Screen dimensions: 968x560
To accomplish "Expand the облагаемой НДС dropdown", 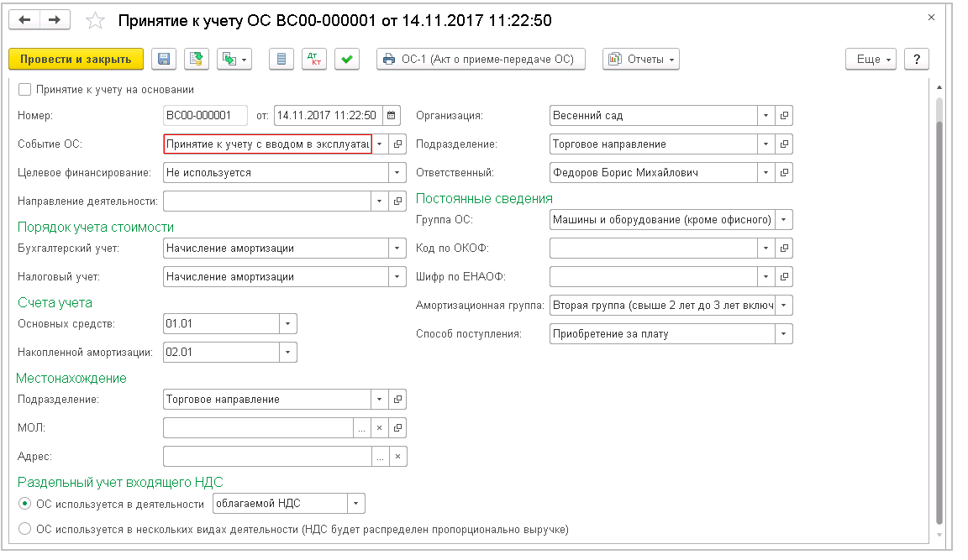I will click(356, 504).
